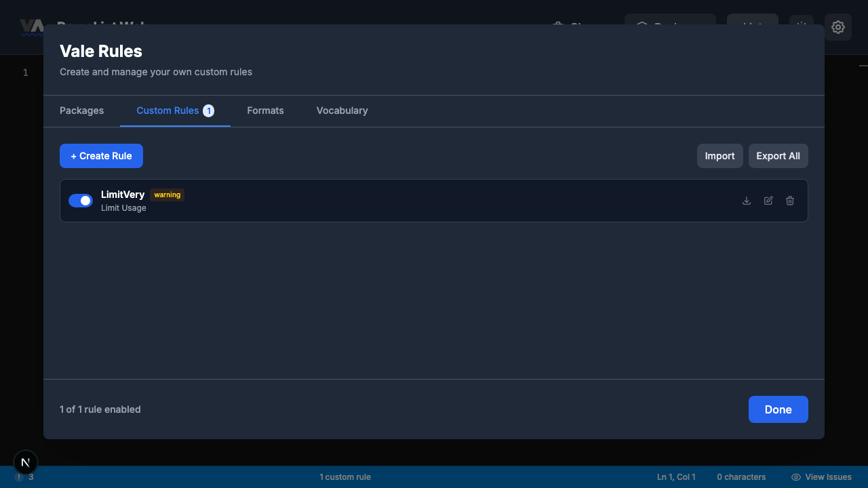Disable the LimitVery rule toggle
The image size is (868, 488).
tap(81, 201)
